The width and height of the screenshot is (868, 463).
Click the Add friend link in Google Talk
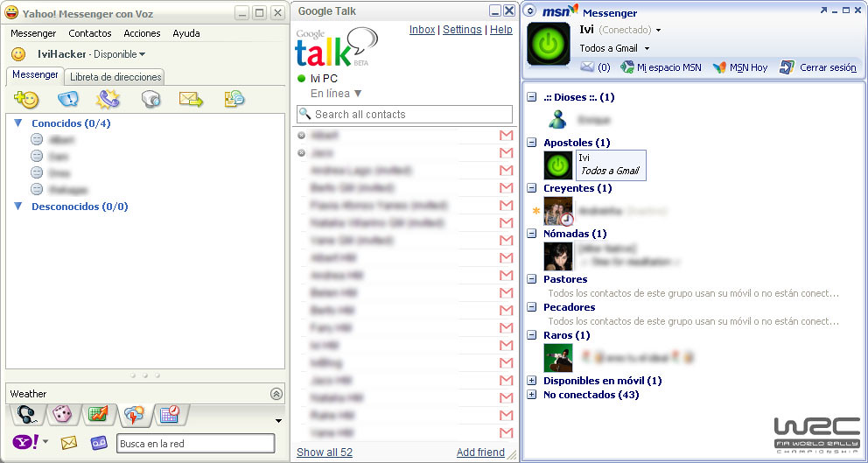point(480,452)
